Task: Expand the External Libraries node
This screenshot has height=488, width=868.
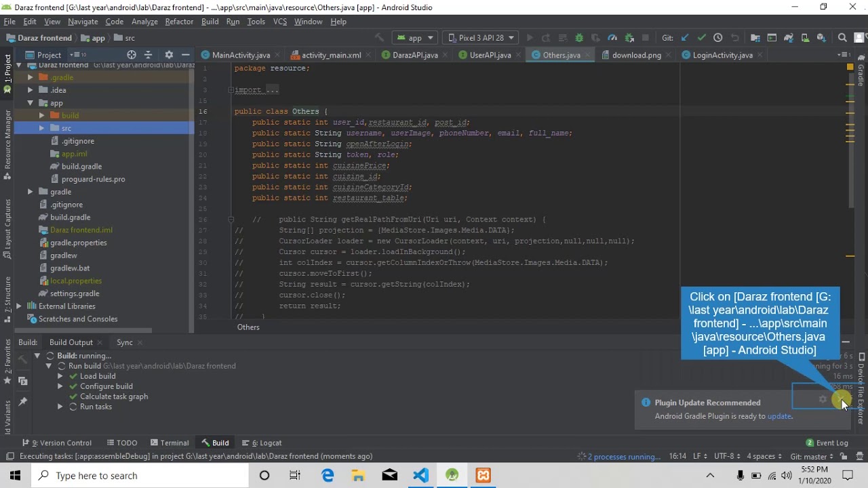Action: (19, 306)
